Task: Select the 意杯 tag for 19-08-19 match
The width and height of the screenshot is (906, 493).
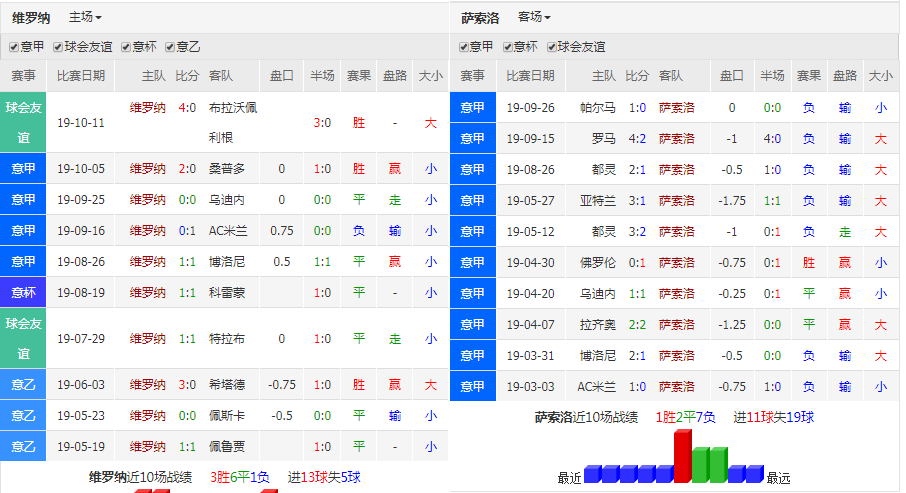Action: click(23, 292)
